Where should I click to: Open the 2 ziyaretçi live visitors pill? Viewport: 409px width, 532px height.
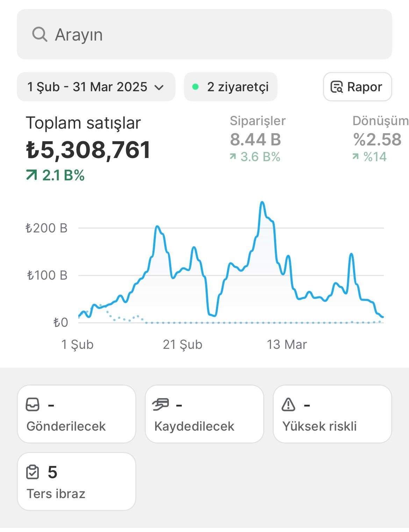pos(231,87)
